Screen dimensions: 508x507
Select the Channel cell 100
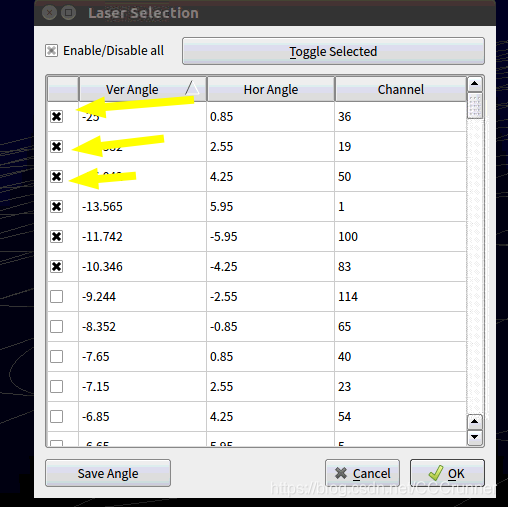[x=401, y=237]
